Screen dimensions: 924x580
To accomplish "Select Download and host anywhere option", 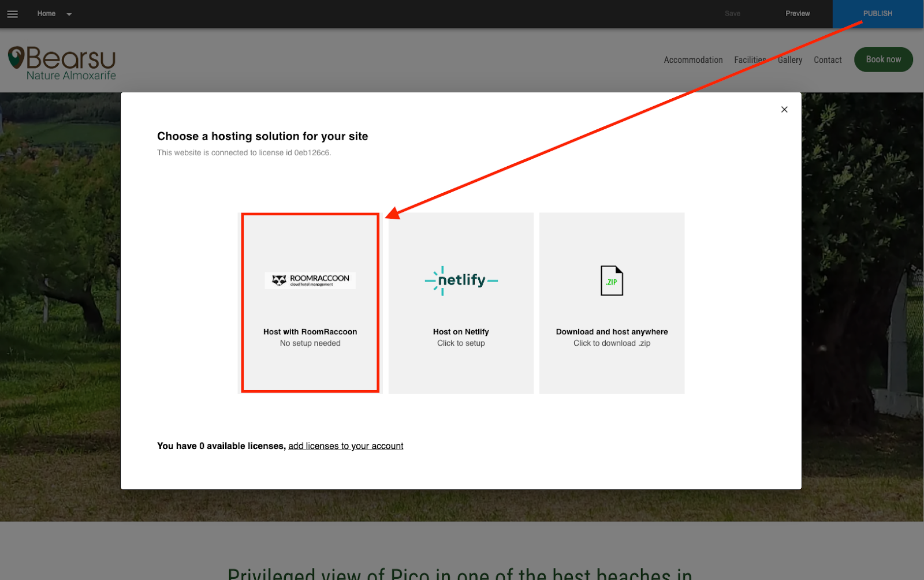I will click(x=612, y=303).
